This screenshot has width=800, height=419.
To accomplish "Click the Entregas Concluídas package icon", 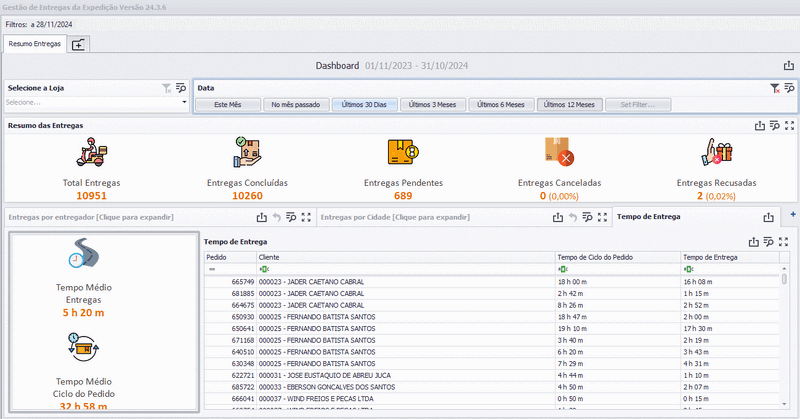I will click(x=247, y=152).
